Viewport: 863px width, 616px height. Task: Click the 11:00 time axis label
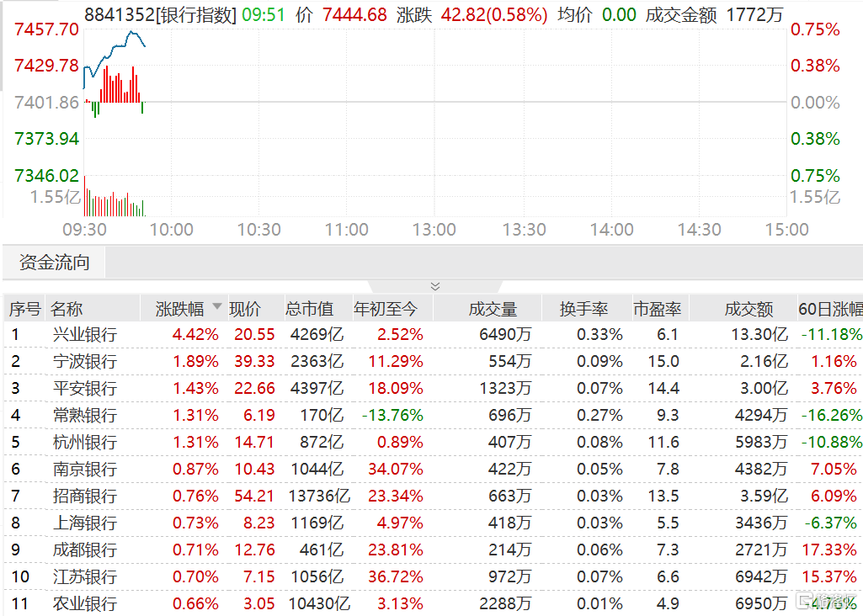click(346, 230)
